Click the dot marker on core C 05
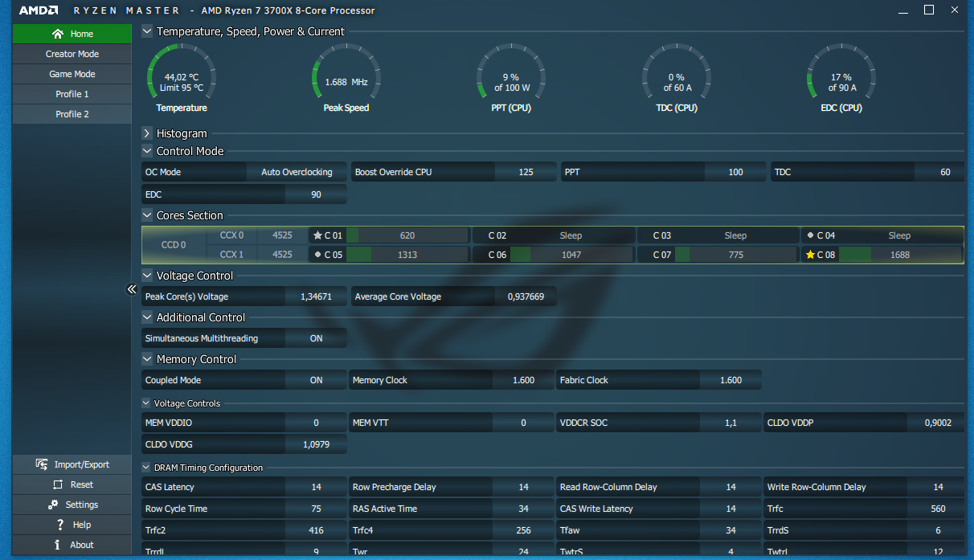The height and width of the screenshot is (560, 974). point(317,255)
